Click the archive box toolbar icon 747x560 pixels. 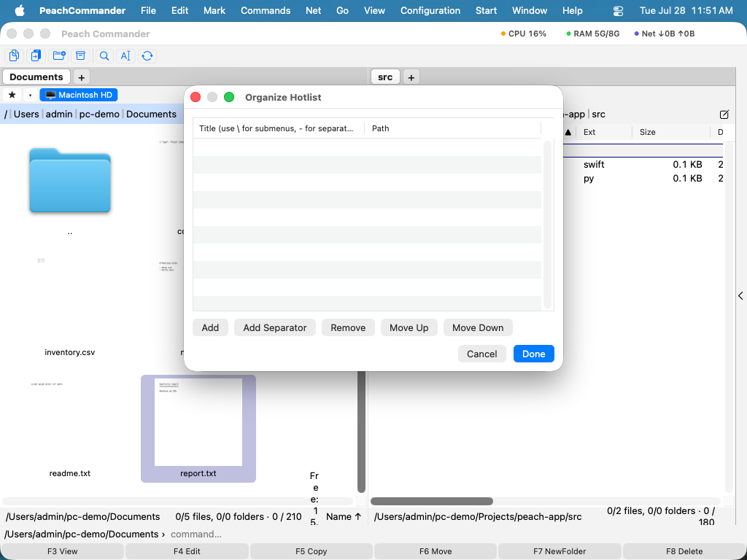click(x=81, y=55)
